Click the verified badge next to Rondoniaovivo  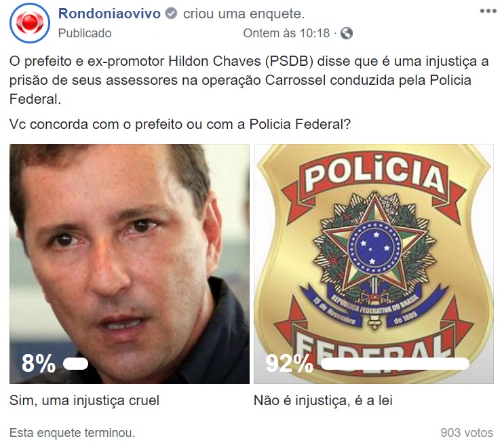pos(171,14)
